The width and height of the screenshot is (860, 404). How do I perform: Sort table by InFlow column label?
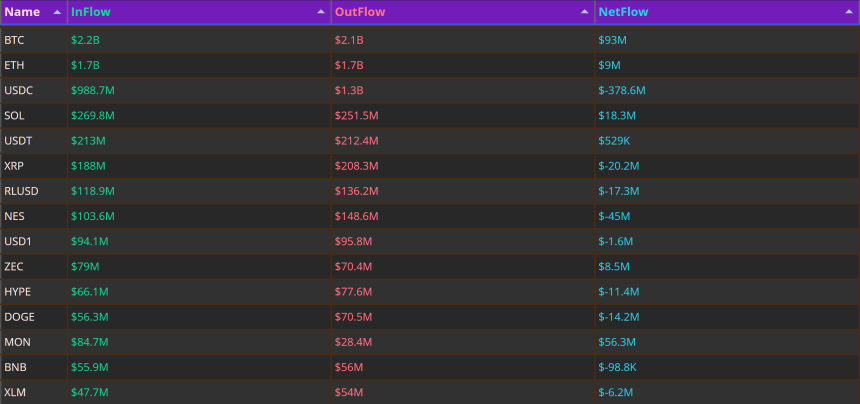pyautogui.click(x=90, y=12)
